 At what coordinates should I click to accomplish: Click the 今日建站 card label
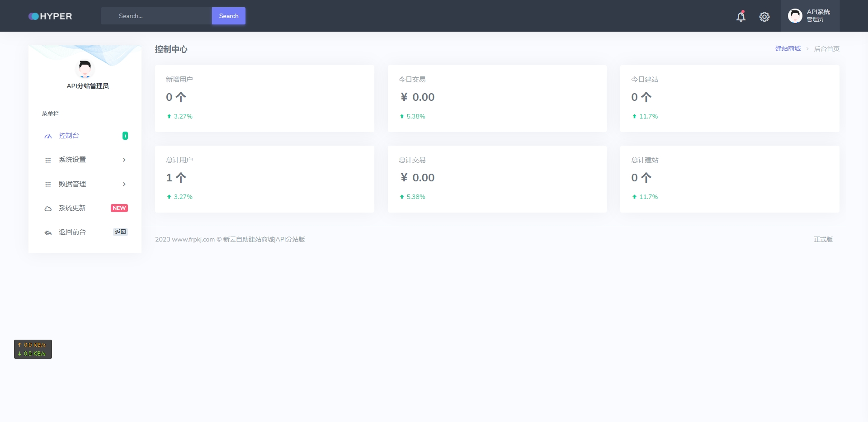pyautogui.click(x=645, y=79)
